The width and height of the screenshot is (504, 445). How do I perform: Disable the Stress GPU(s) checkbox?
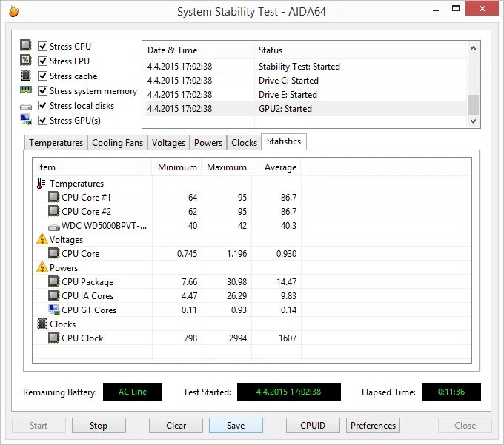click(42, 120)
